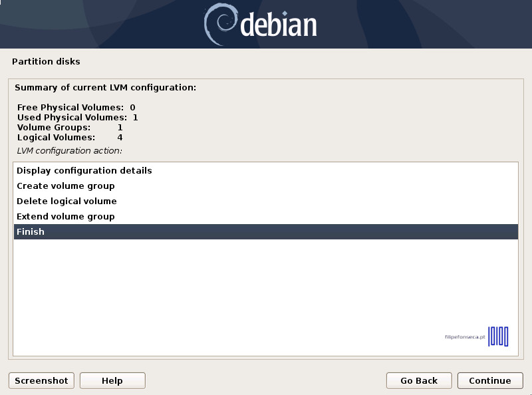The height and width of the screenshot is (395, 532).
Task: Click the LVM configuration action label
Action: point(74,150)
